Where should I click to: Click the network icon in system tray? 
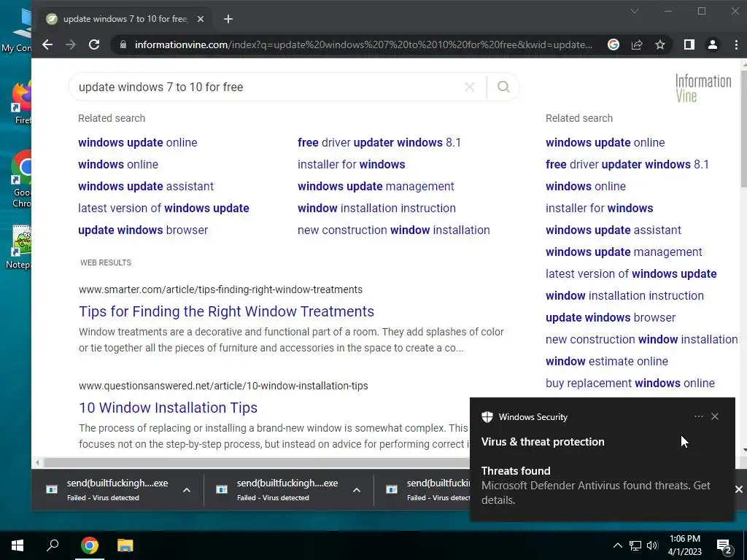(635, 545)
